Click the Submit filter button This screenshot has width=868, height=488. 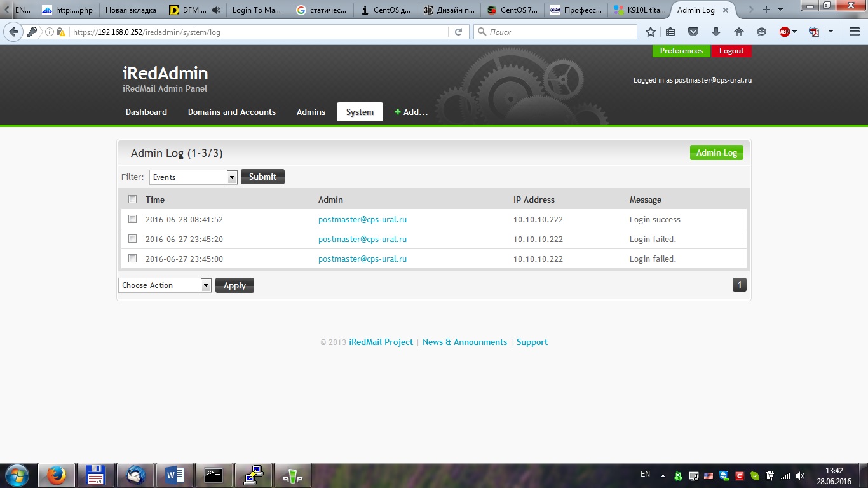coord(262,177)
